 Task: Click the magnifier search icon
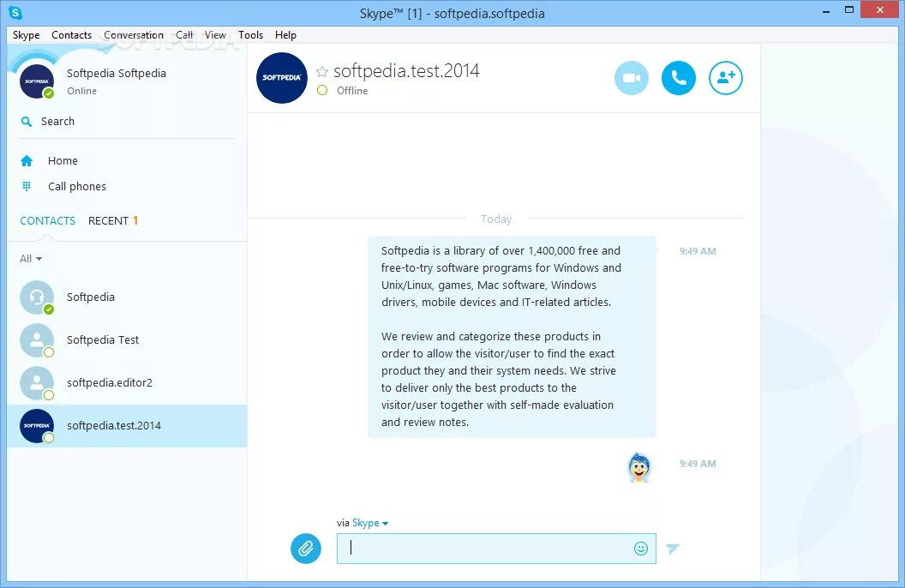(x=27, y=122)
